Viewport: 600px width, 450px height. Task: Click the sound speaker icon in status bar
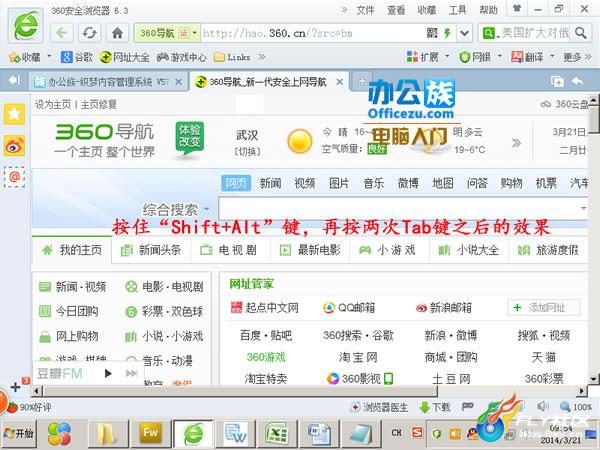[x=543, y=407]
